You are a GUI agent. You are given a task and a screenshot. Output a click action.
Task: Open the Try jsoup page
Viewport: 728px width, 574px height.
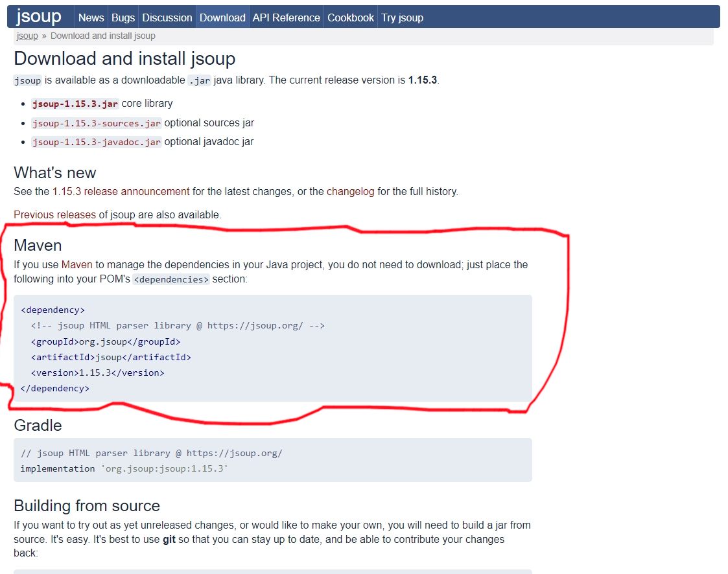[402, 17]
